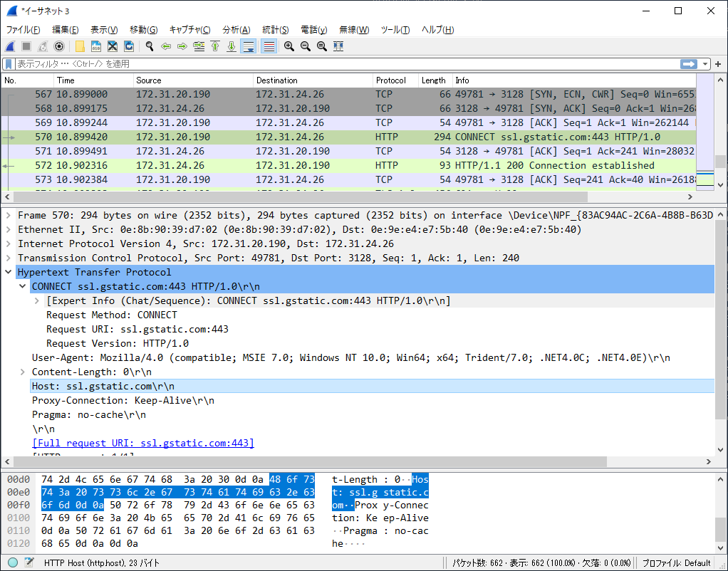This screenshot has width=728, height=571.
Task: Zoom out the main window text
Action: click(305, 46)
